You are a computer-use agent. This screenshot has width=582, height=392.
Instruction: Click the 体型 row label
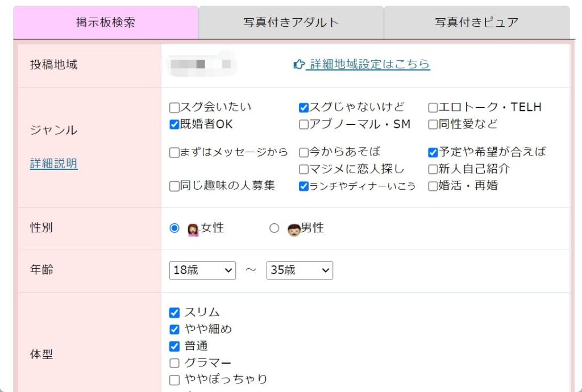(x=41, y=355)
